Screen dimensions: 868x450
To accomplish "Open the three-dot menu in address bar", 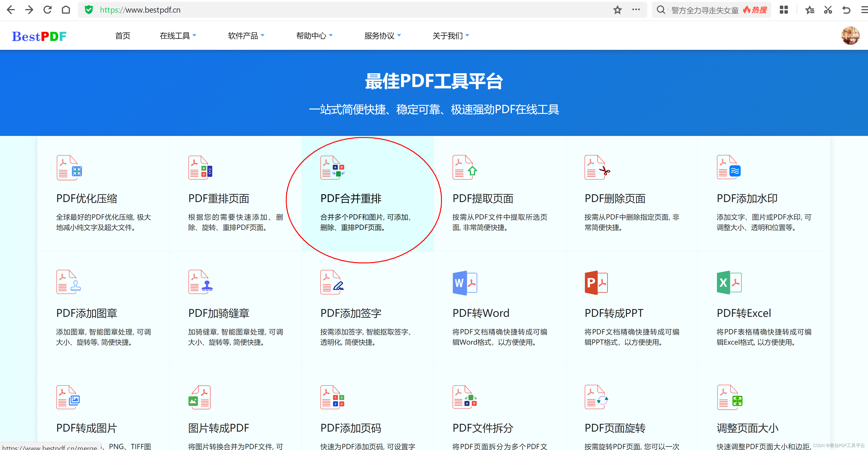I will coord(636,9).
